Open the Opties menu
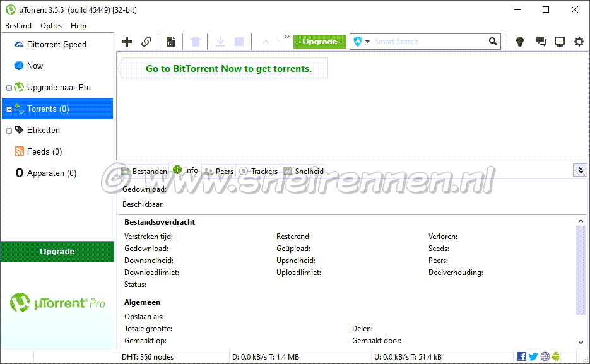 click(x=51, y=26)
